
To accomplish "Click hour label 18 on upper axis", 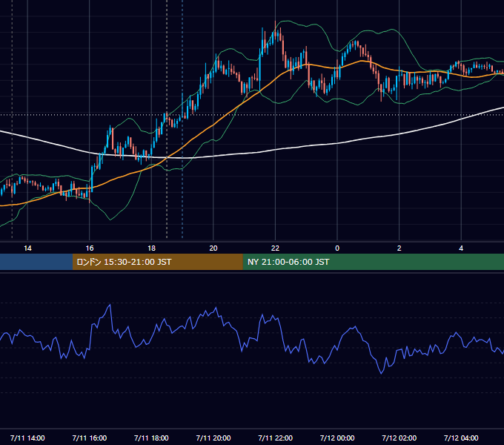I will (x=151, y=248).
